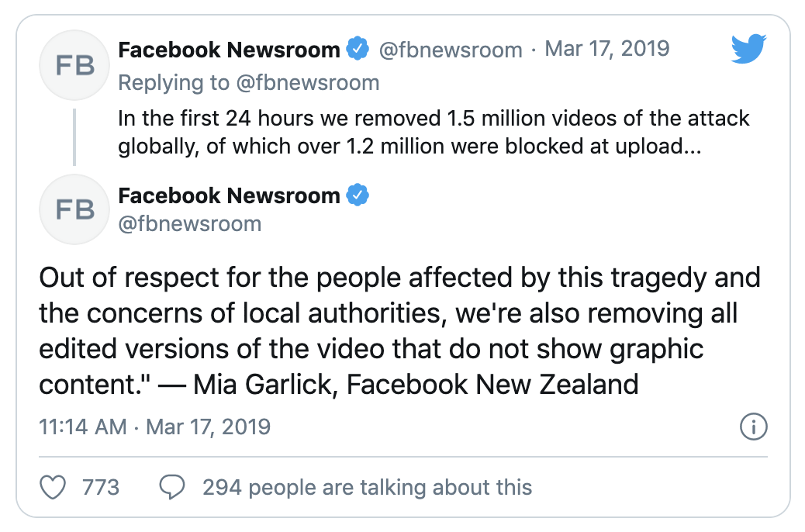Open '294 people are talking about this'

[367, 487]
